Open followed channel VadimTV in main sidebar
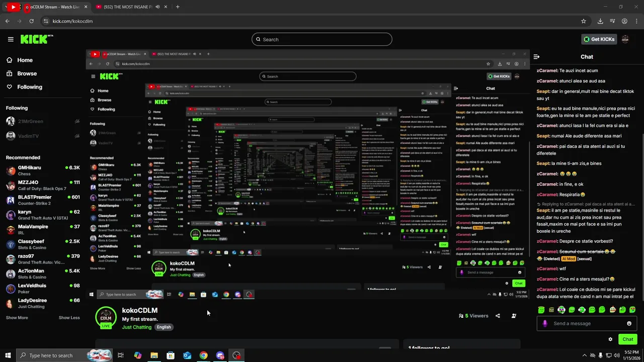Viewport: 644px width, 362px height. point(43,136)
